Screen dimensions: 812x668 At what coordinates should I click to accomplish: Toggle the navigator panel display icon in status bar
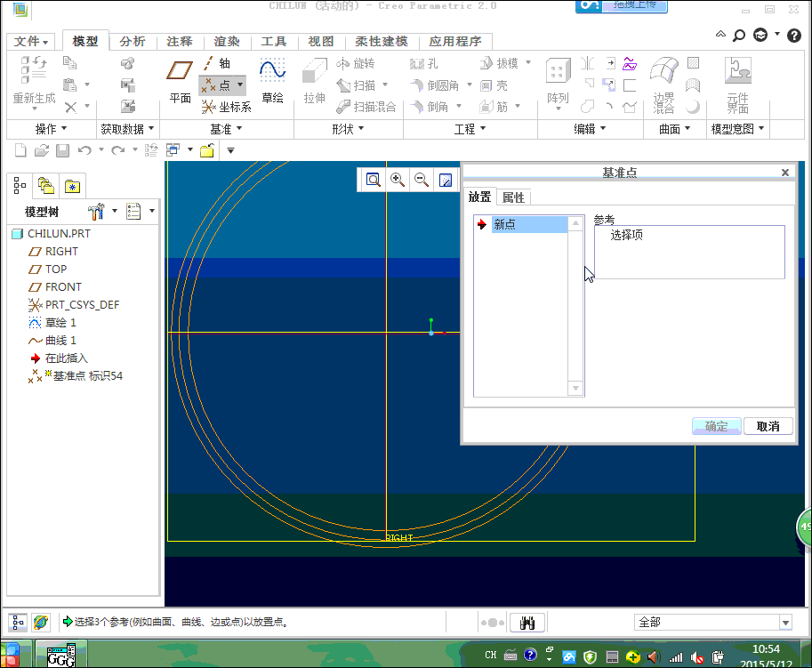(x=18, y=622)
